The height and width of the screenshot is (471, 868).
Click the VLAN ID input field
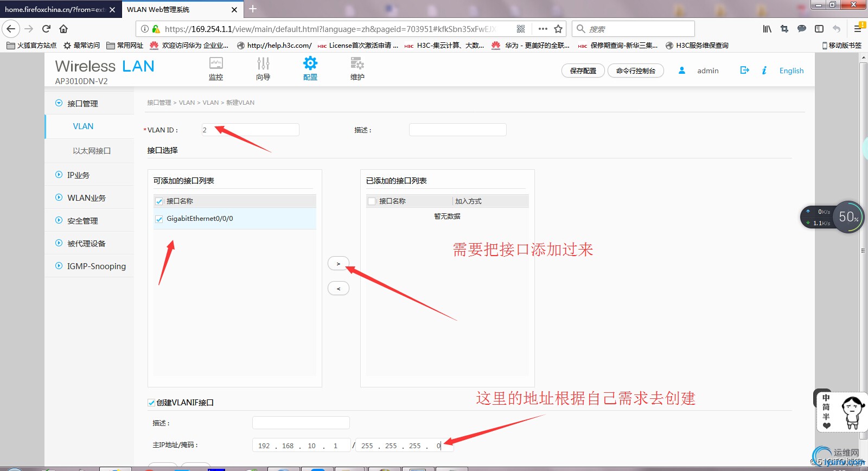[250, 130]
